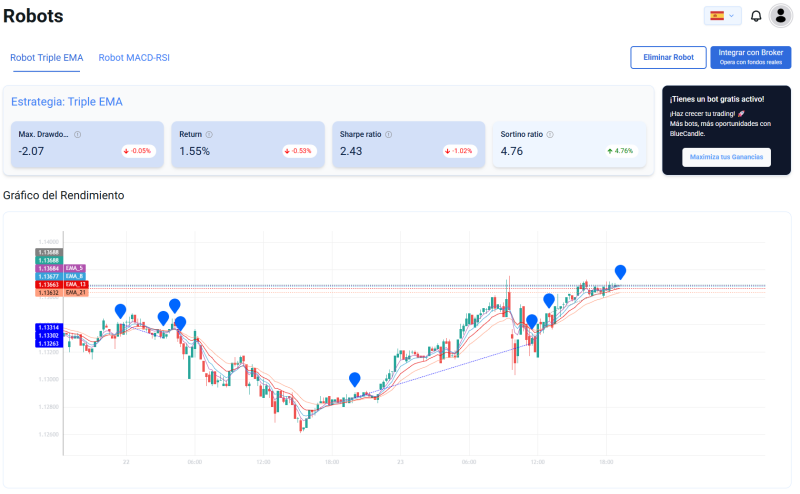Click the leftmost blue trade marker pin
The height and width of the screenshot is (494, 800).
[121, 311]
